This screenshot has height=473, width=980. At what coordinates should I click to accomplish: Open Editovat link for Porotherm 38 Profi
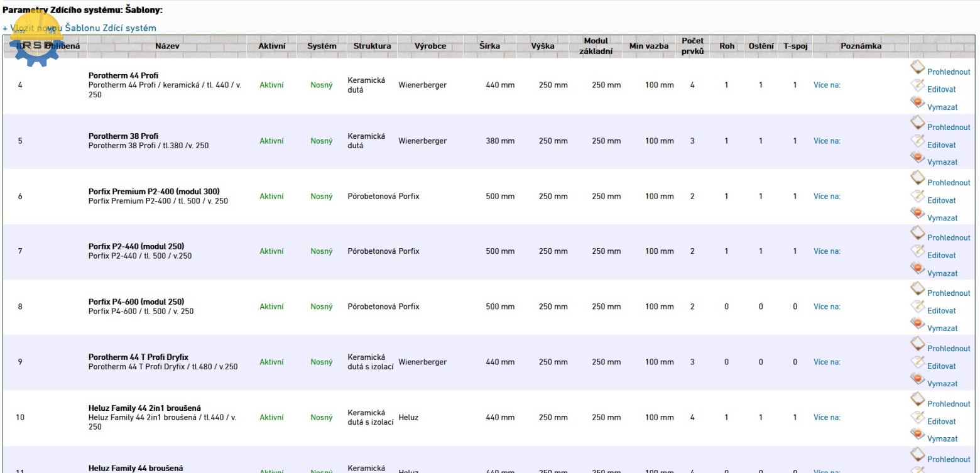click(941, 145)
